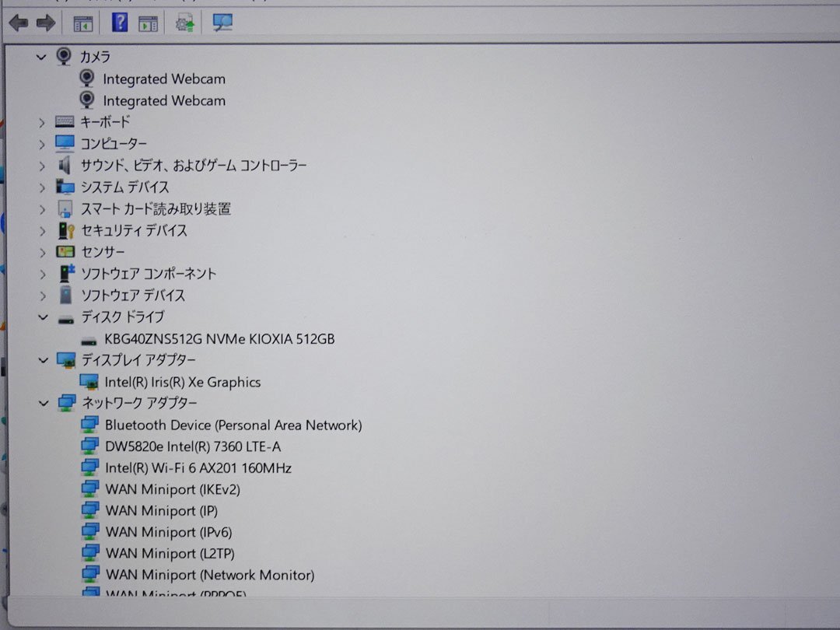Click the DW5820e LTE-A adapter icon
The image size is (840, 630).
click(x=90, y=446)
